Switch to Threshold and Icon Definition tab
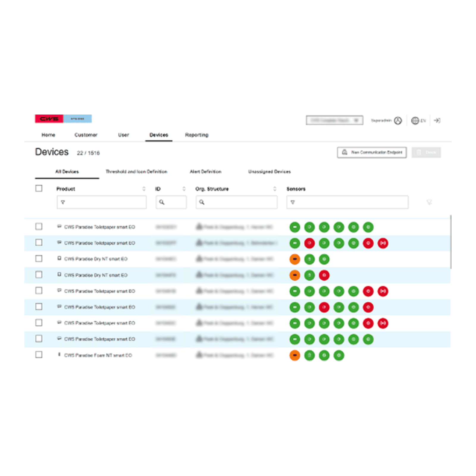Screen dimensions: 476x476 (137, 172)
